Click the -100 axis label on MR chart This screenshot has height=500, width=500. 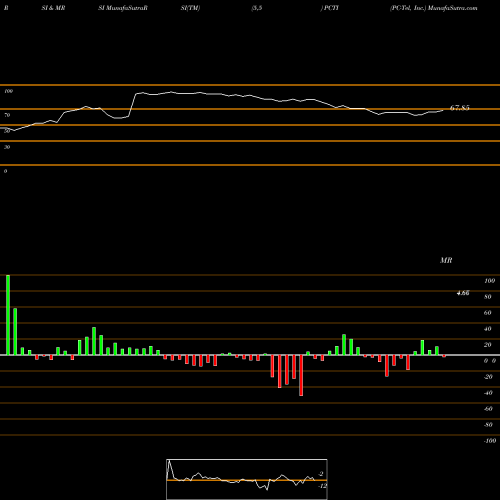[490, 441]
